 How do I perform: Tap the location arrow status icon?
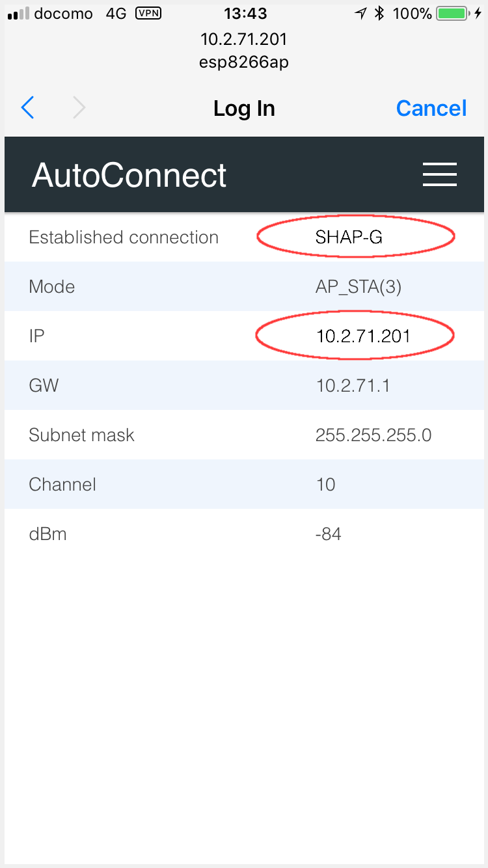pyautogui.click(x=361, y=13)
